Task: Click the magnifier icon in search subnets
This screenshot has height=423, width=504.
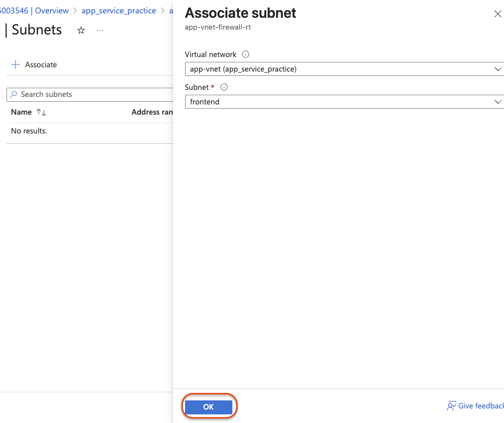Action: (x=13, y=94)
